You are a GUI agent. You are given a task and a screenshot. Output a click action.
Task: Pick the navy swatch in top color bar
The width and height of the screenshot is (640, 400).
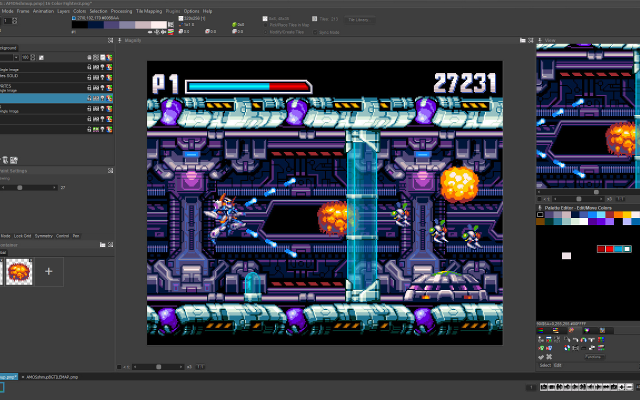pos(95,25)
